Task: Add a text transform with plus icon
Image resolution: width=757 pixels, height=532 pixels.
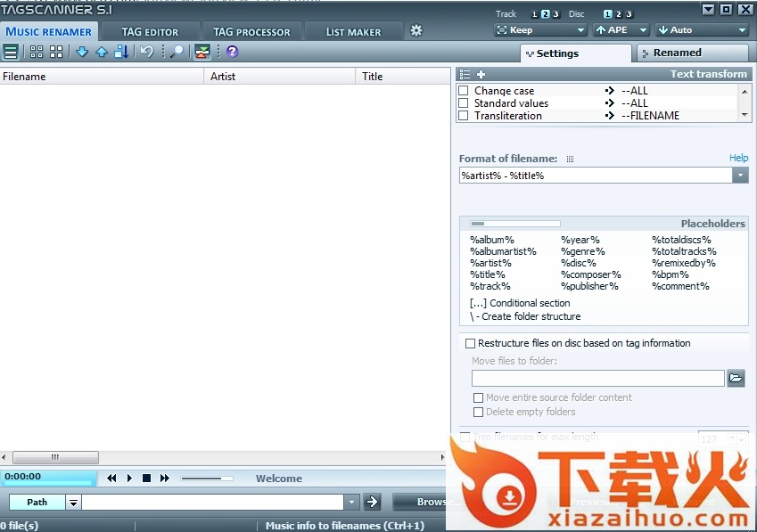Action: tap(481, 74)
